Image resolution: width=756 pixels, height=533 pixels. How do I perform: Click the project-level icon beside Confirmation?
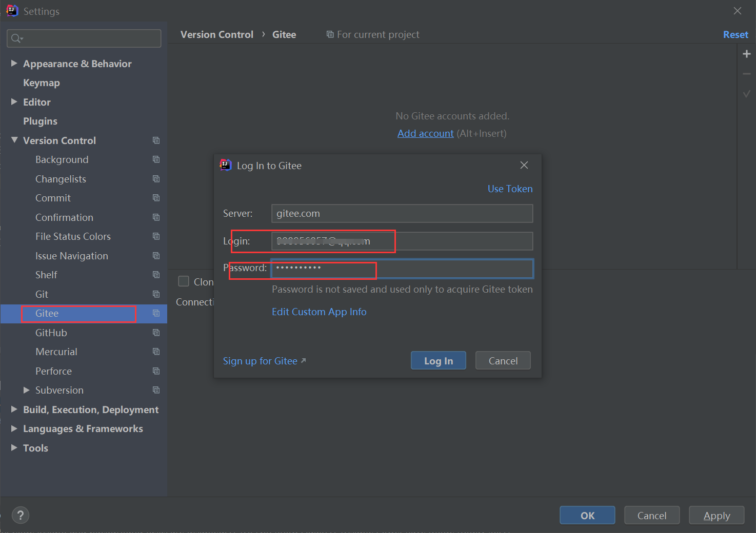[x=156, y=217]
